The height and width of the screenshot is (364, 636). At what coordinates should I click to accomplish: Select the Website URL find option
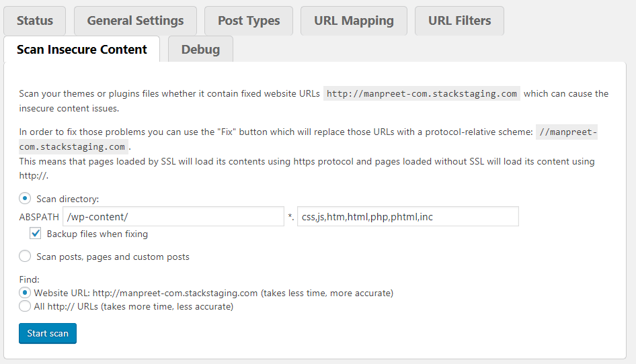25,293
